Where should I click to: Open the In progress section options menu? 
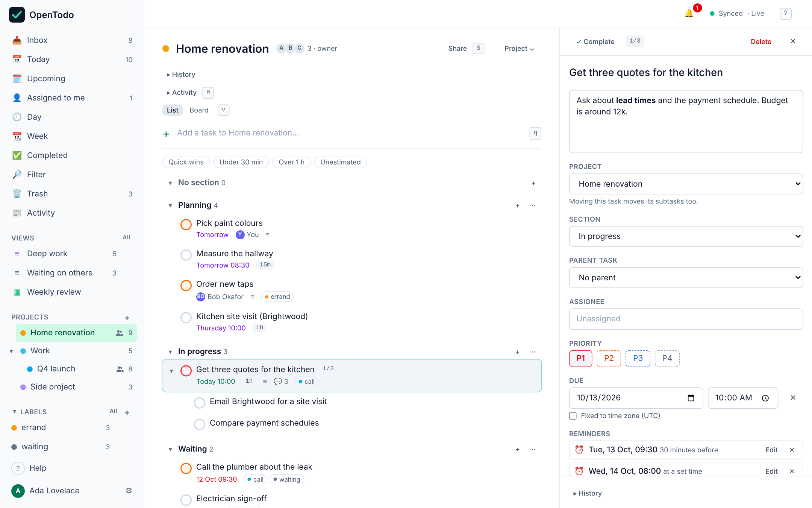[532, 352]
